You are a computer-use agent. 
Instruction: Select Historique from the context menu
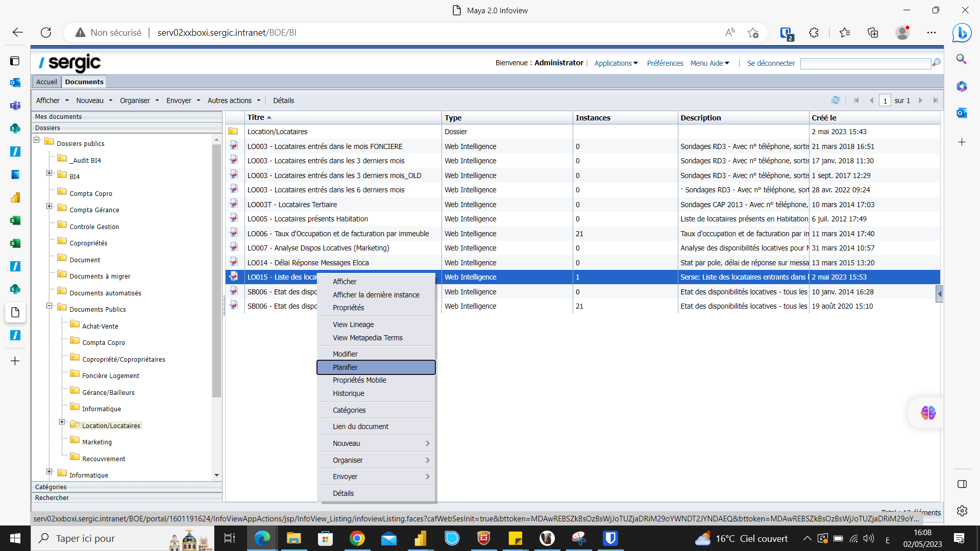coord(349,393)
